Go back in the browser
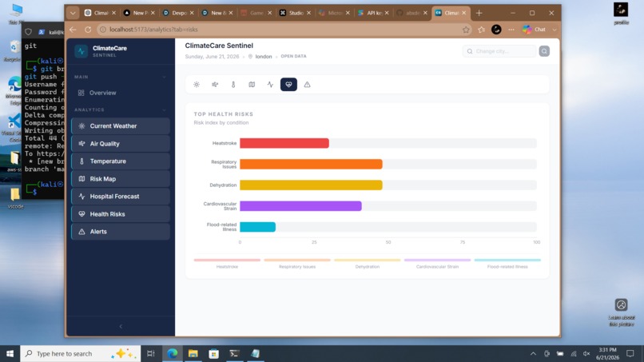Viewport: 644px width, 362px height. pyautogui.click(x=73, y=30)
